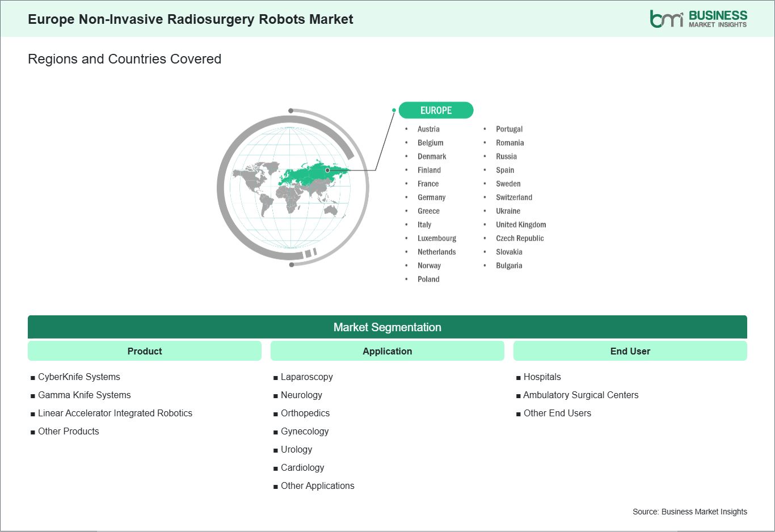Select Germany in country list
Screen dimensions: 775x532
(x=432, y=197)
